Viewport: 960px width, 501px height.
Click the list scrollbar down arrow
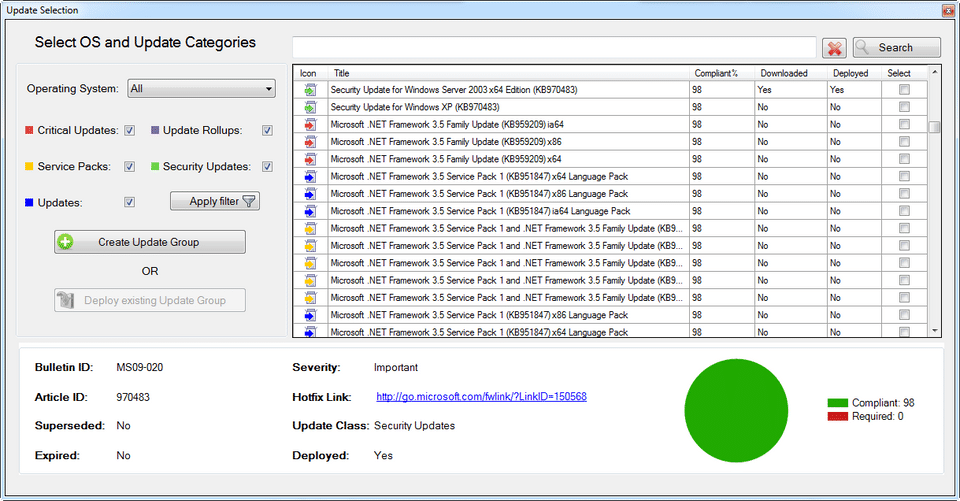point(934,331)
